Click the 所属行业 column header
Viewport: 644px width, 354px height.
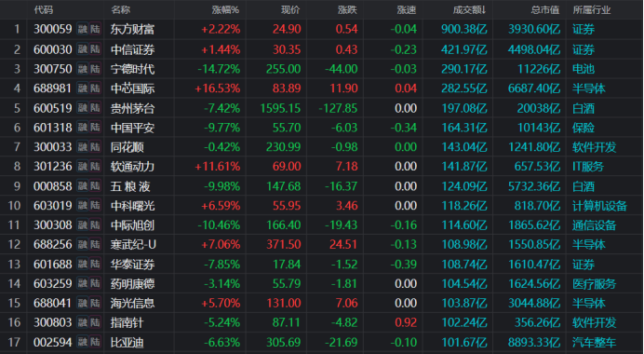[x=592, y=10]
